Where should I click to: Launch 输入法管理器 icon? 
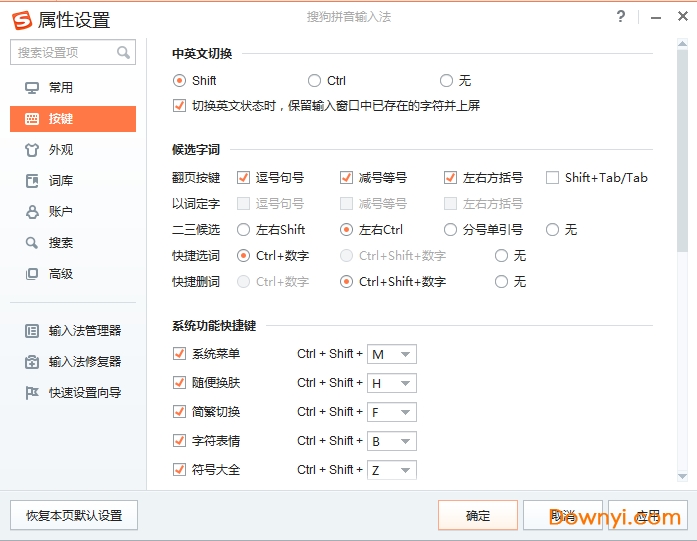(31, 331)
